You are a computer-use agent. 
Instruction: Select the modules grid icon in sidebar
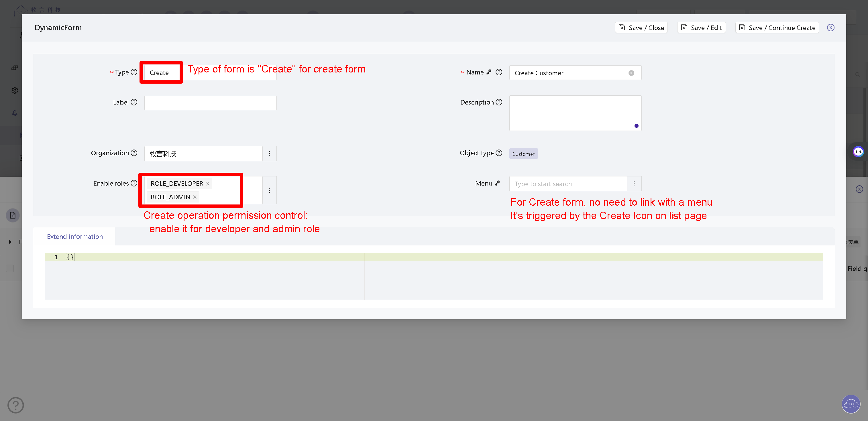tap(15, 67)
